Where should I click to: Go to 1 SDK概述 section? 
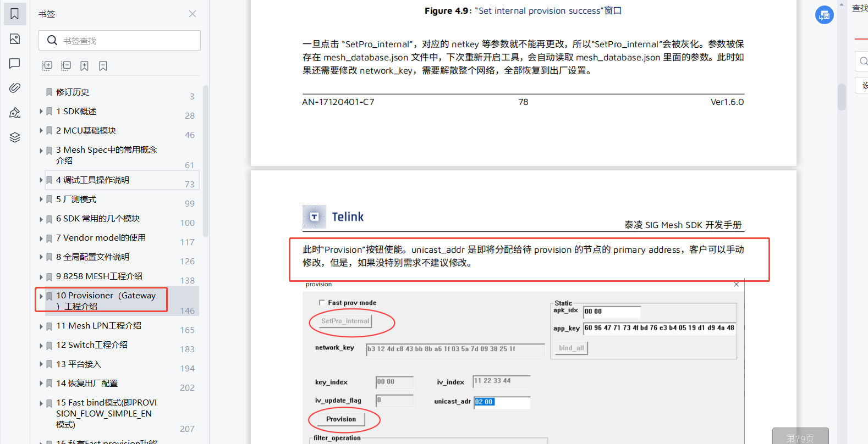(x=76, y=111)
